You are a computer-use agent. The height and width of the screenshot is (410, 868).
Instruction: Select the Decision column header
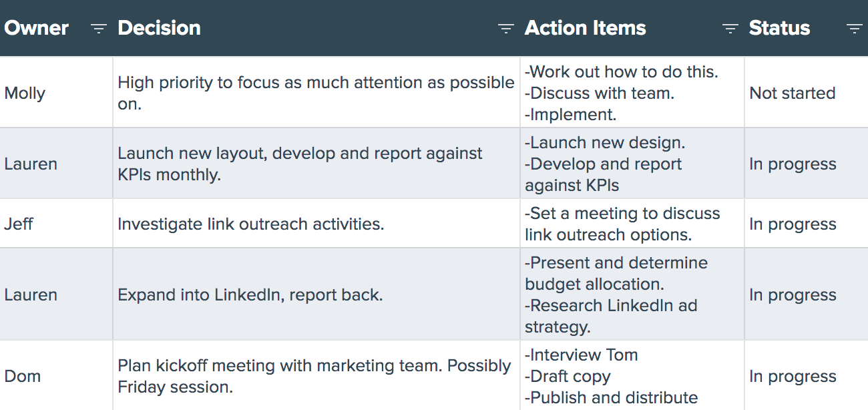[x=160, y=28]
